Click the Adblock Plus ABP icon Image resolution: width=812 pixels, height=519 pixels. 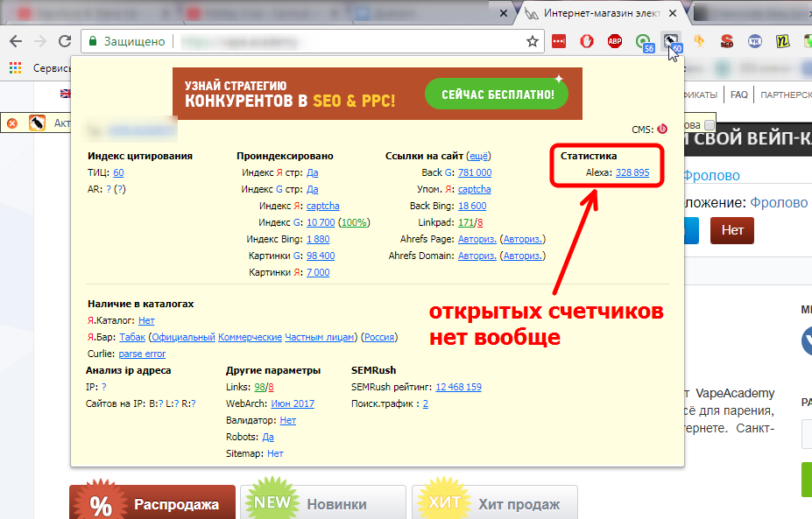point(615,41)
